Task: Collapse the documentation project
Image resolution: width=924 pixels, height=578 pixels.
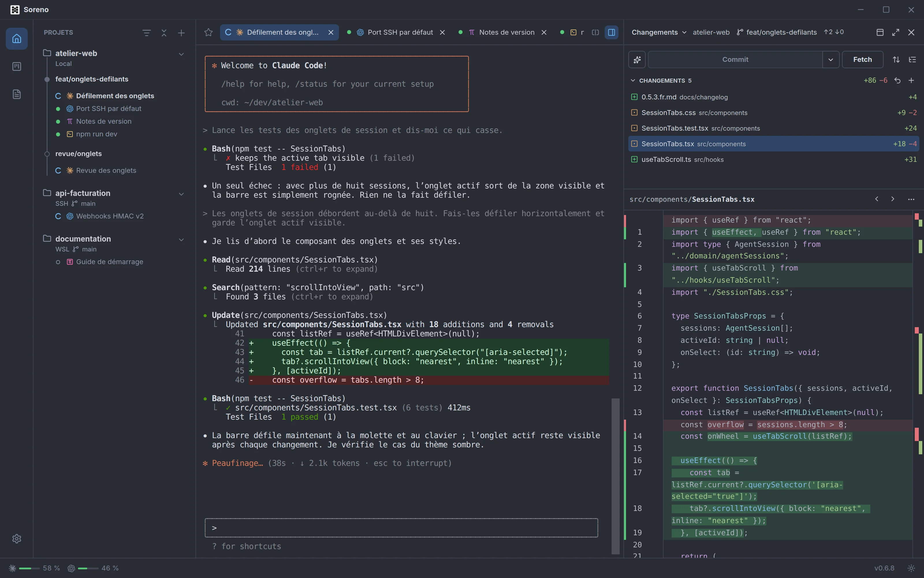Action: 181,240
